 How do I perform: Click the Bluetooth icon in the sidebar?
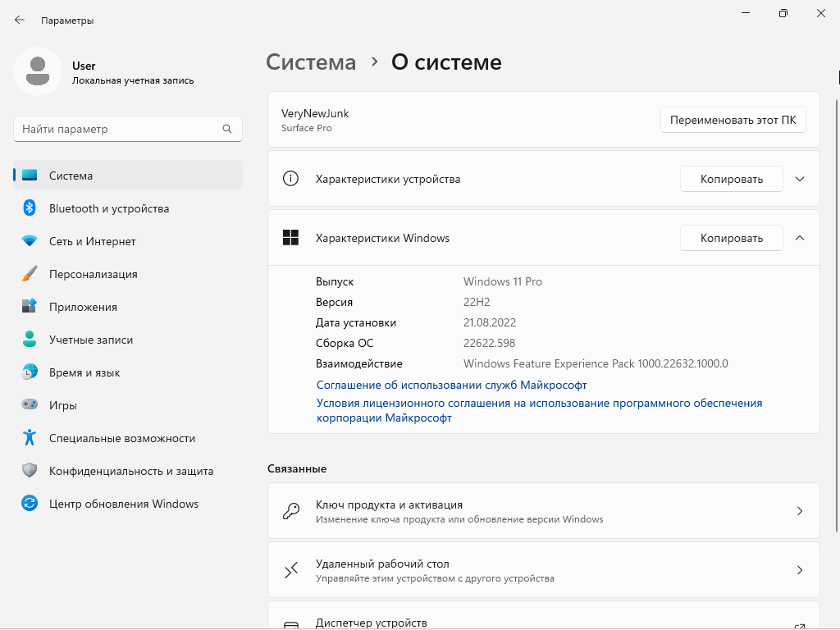30,208
